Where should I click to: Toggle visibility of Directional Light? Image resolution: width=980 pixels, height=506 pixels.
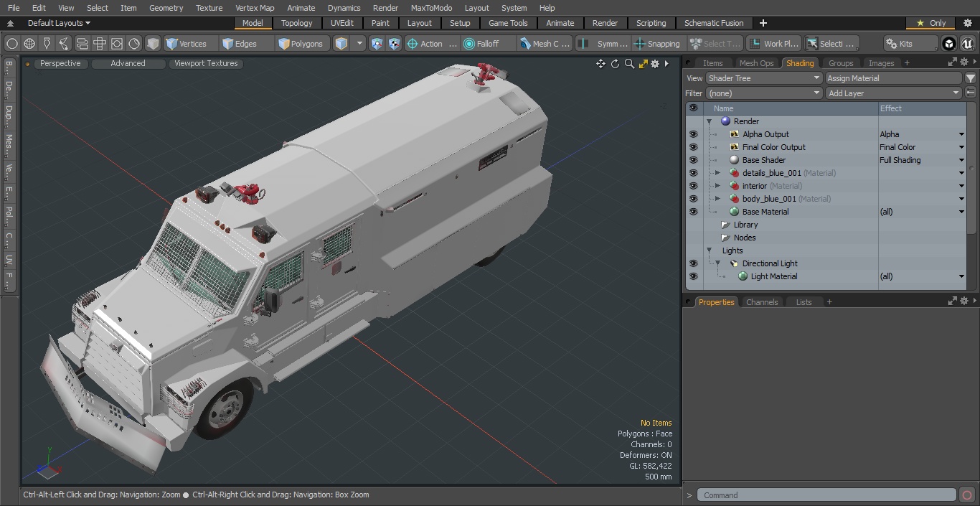(x=693, y=263)
